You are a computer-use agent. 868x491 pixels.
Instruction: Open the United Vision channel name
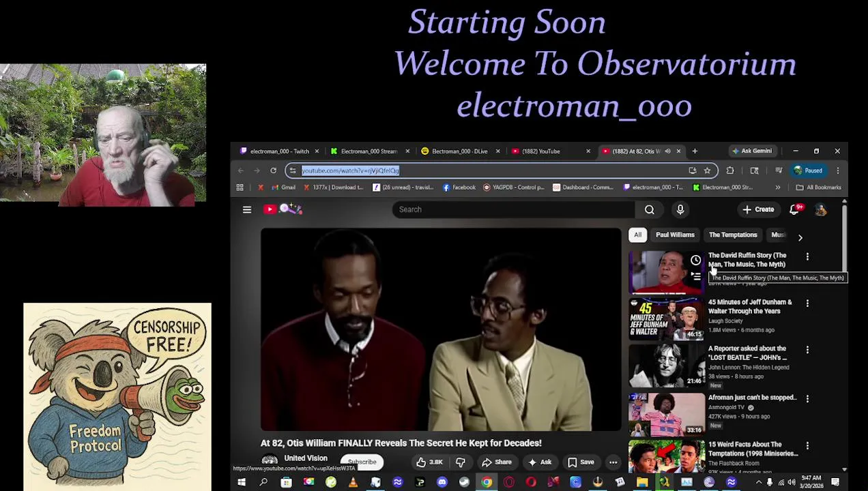(x=306, y=458)
